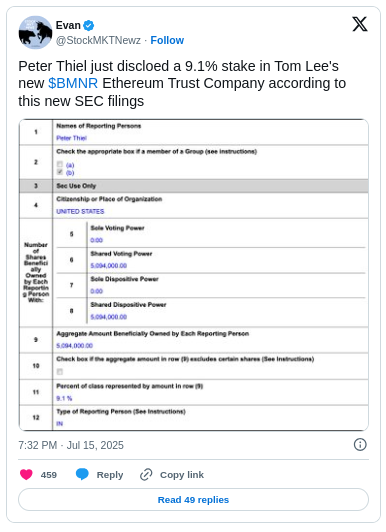Screen dimensions: 386x532
Task: Click the blue verified badge
Action: [x=89, y=25]
